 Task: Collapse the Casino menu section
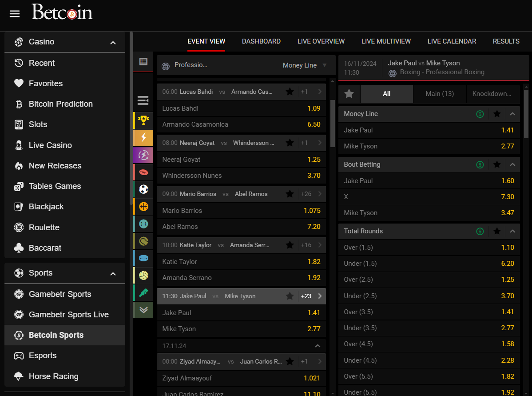click(113, 43)
